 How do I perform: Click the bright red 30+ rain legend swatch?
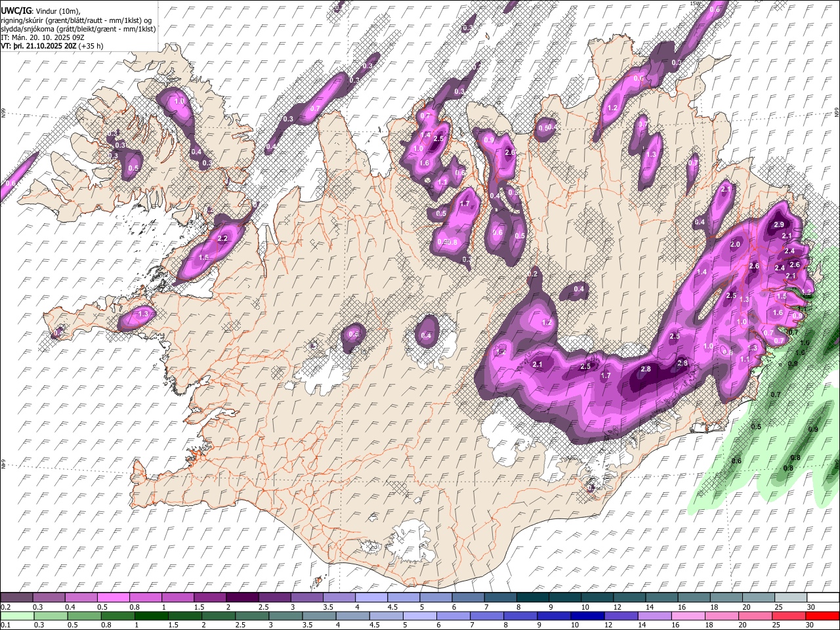tap(823, 616)
